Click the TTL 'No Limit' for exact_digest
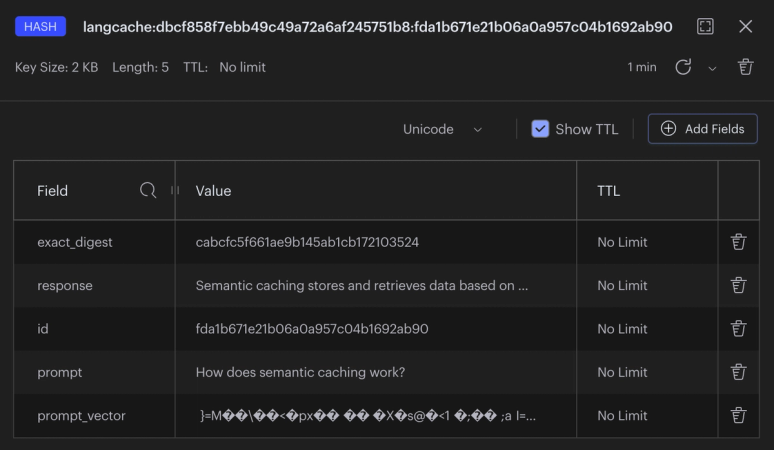 [622, 242]
